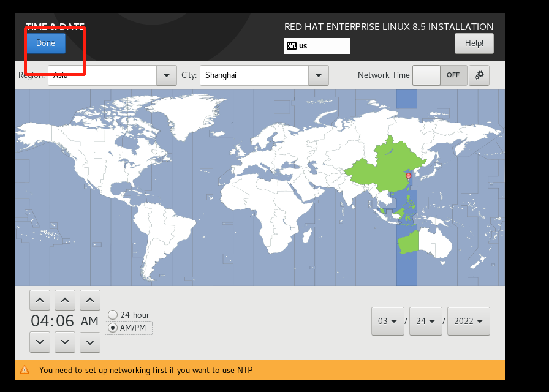Click the red location pin on map
The image size is (549, 392).
pos(408,176)
